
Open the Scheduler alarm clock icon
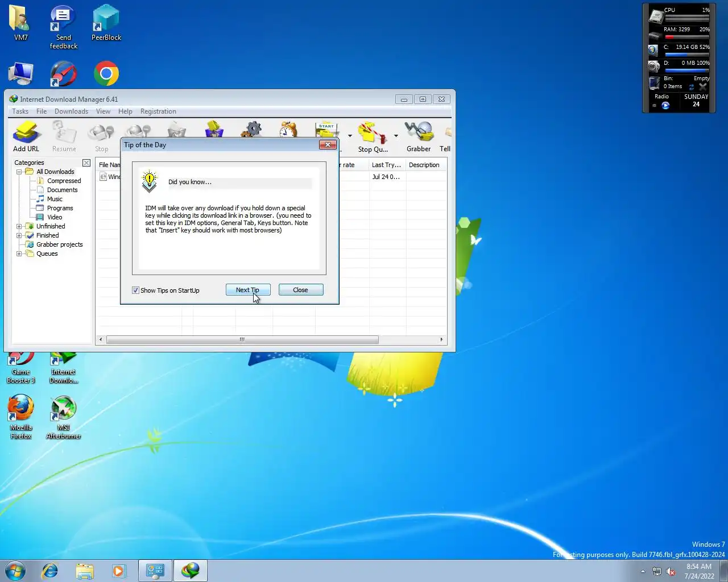click(288, 130)
